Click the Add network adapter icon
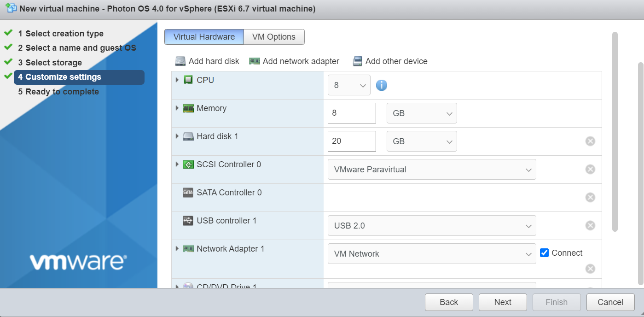The height and width of the screenshot is (317, 644). (x=255, y=61)
